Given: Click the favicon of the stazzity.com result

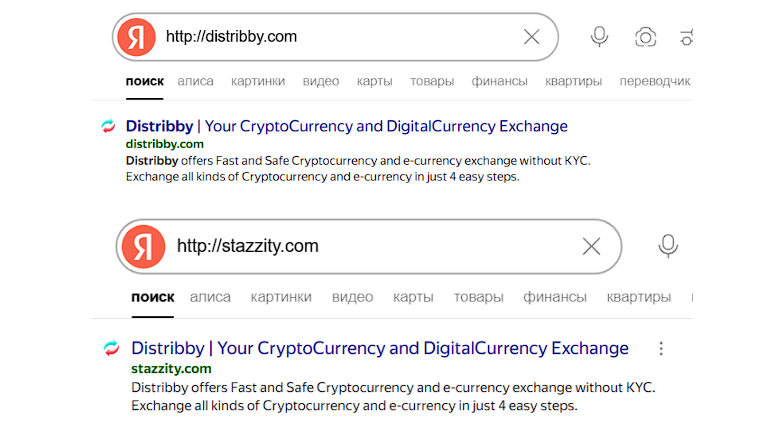Looking at the screenshot, I should click(111, 349).
